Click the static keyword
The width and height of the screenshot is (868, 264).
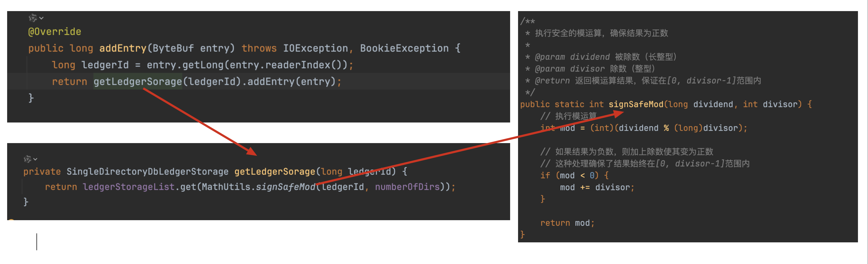click(x=569, y=104)
